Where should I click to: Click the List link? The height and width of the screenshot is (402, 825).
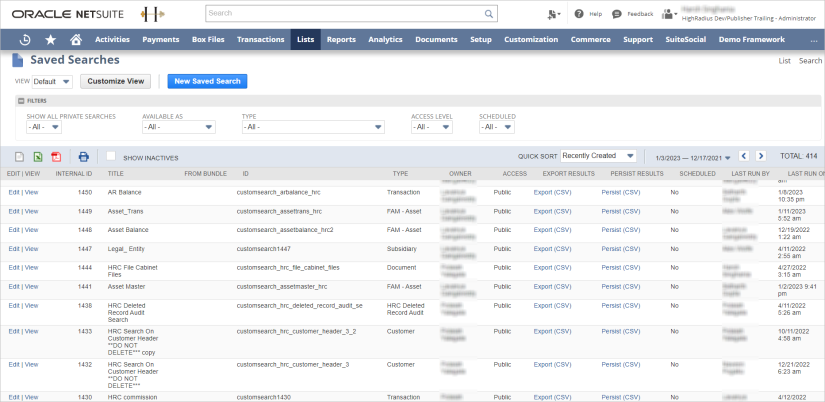[784, 61]
